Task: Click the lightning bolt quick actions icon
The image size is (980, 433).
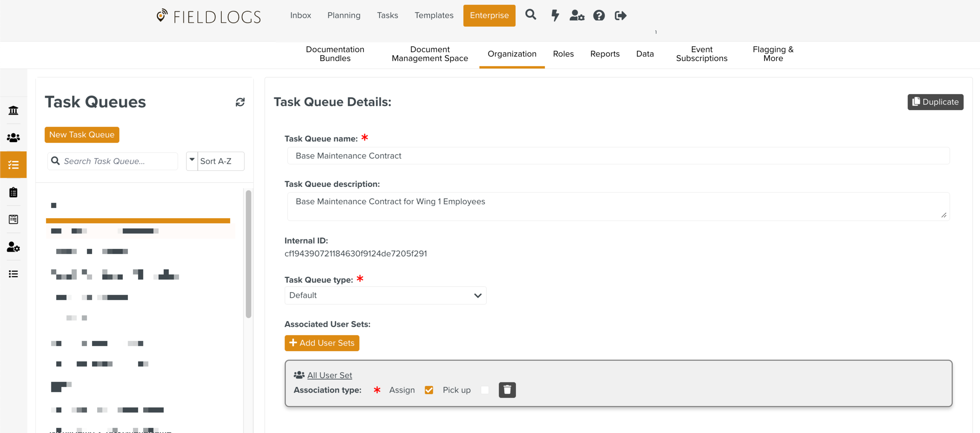Action: pos(555,15)
